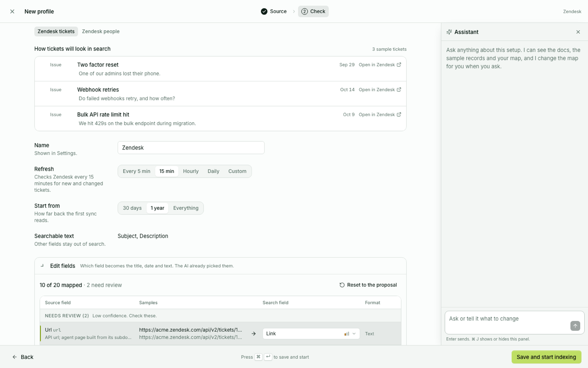Reset to the proposal
Viewport: 588px width, 368px height.
368,285
